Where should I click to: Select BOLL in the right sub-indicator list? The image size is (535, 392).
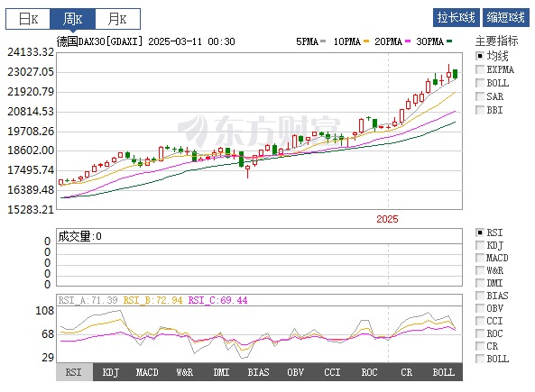click(x=480, y=359)
